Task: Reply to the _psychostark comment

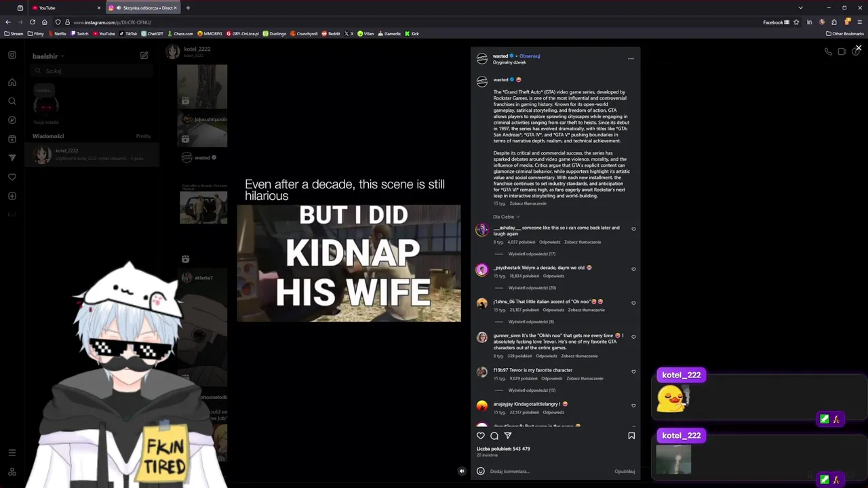Action: [553, 276]
